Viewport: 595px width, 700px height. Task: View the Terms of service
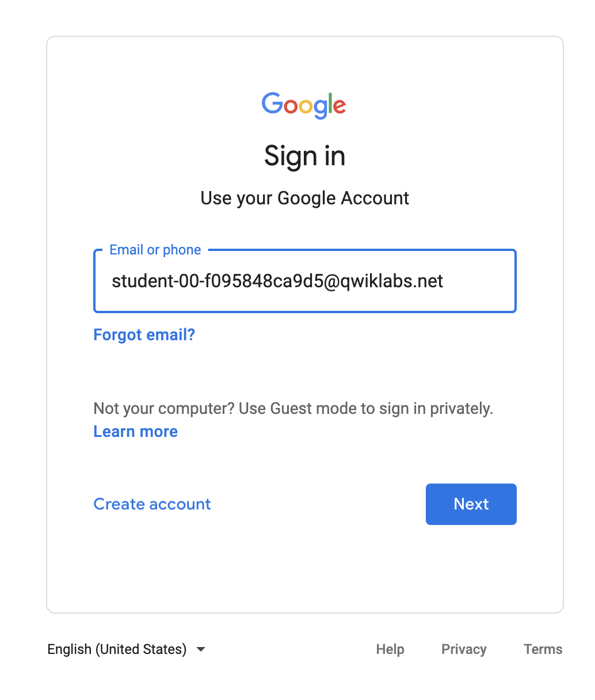[x=543, y=649]
